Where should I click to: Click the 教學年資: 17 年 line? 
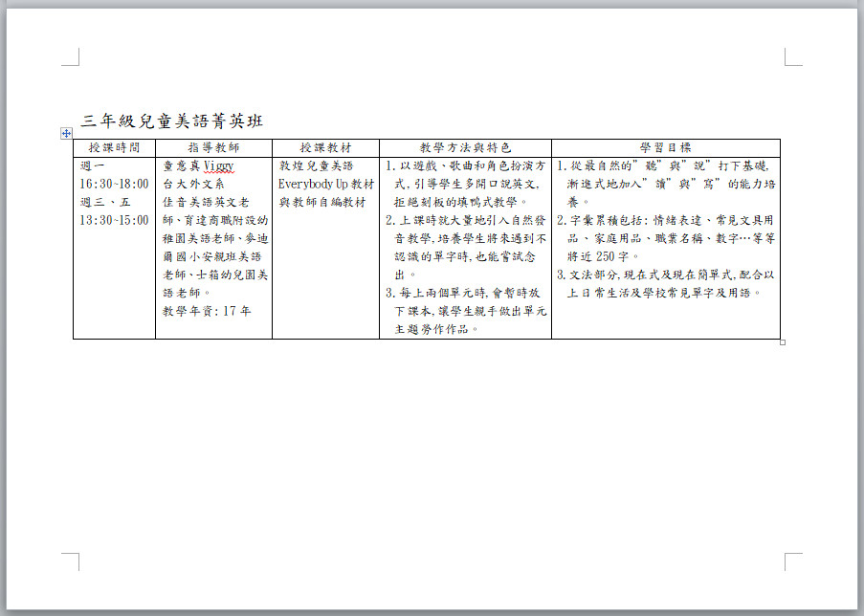point(207,311)
